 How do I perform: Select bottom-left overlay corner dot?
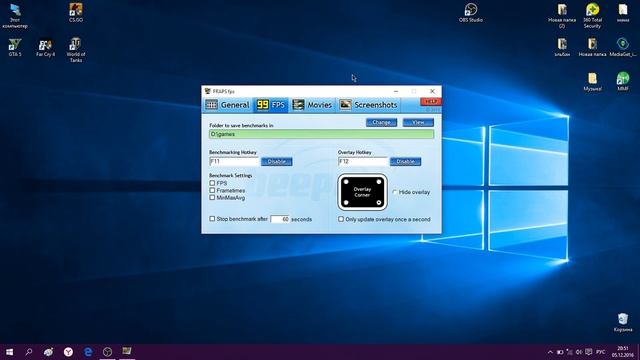pyautogui.click(x=346, y=202)
